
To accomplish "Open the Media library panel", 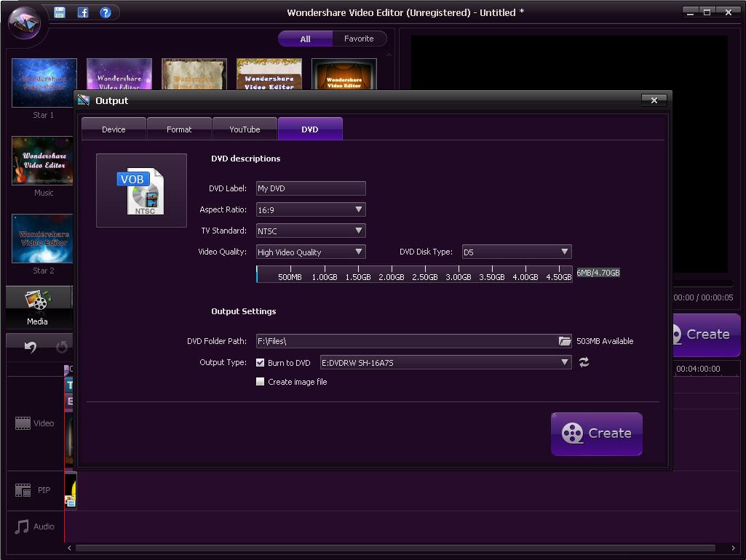I will (x=39, y=307).
